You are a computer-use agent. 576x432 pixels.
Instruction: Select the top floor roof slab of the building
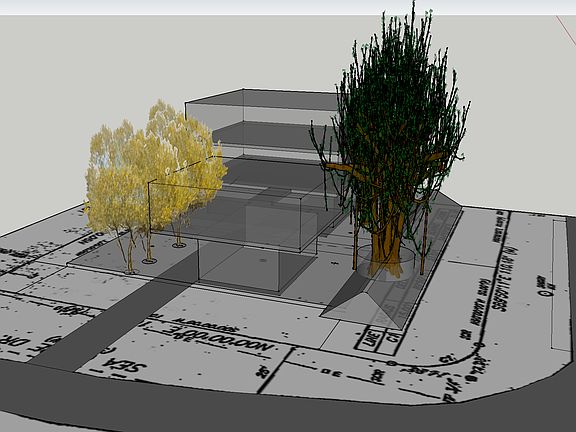pyautogui.click(x=261, y=98)
